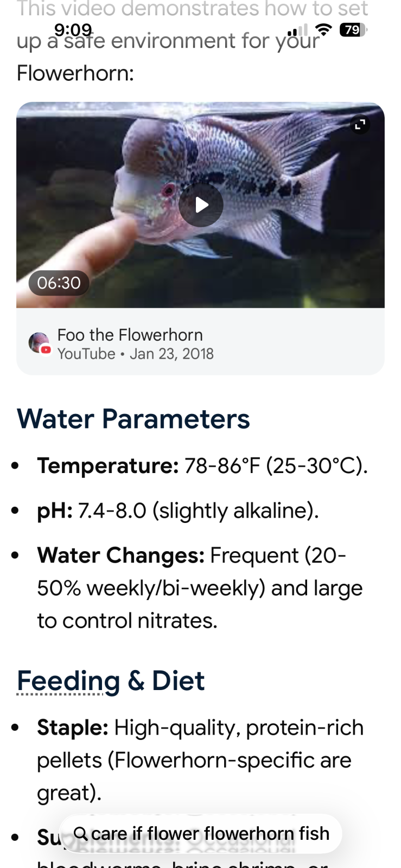401x868 pixels.
Task: Tap the YouTube Jan 23, 2018 source line
Action: (x=136, y=354)
